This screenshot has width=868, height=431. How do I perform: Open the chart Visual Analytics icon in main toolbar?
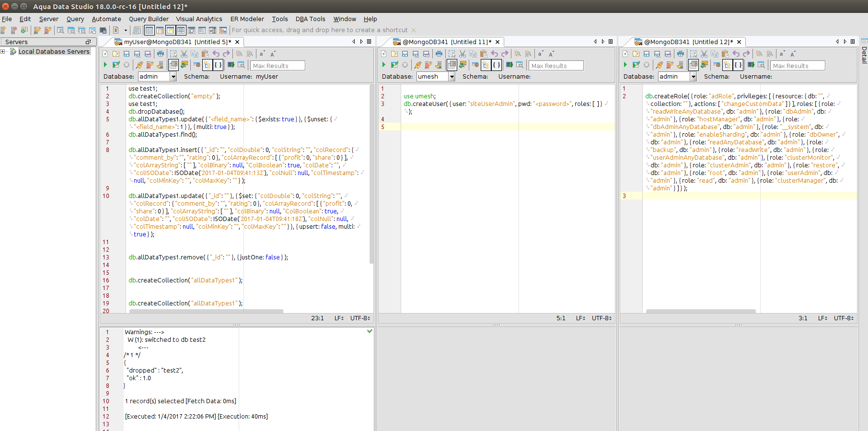click(x=223, y=30)
